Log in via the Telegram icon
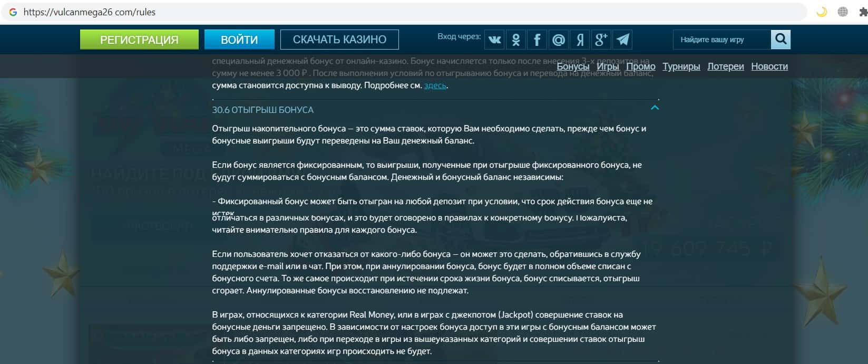Viewport: 868px width, 364px height. click(622, 40)
